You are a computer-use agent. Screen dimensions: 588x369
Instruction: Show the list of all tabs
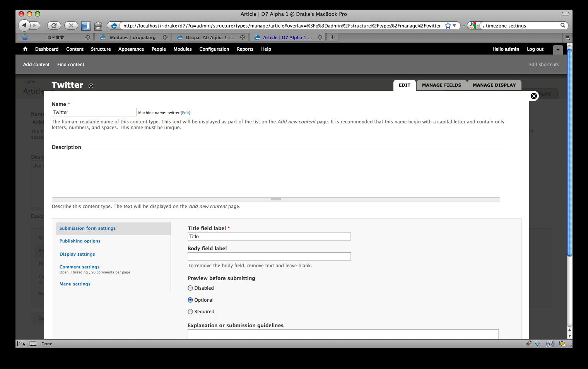point(567,38)
